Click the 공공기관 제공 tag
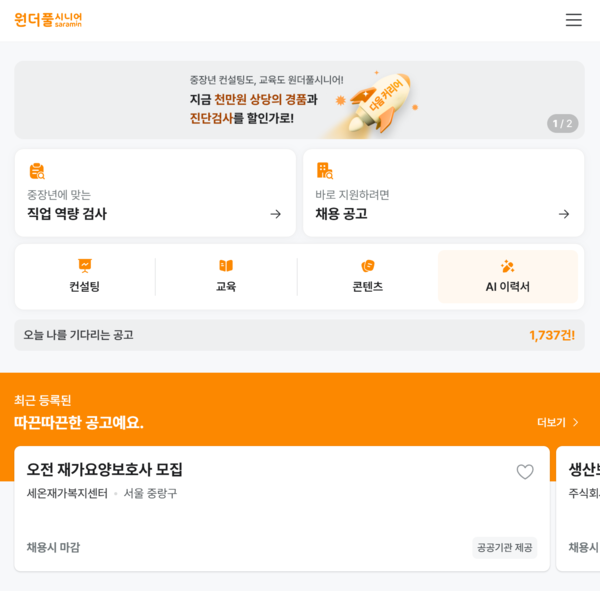600x591 pixels. coord(505,548)
